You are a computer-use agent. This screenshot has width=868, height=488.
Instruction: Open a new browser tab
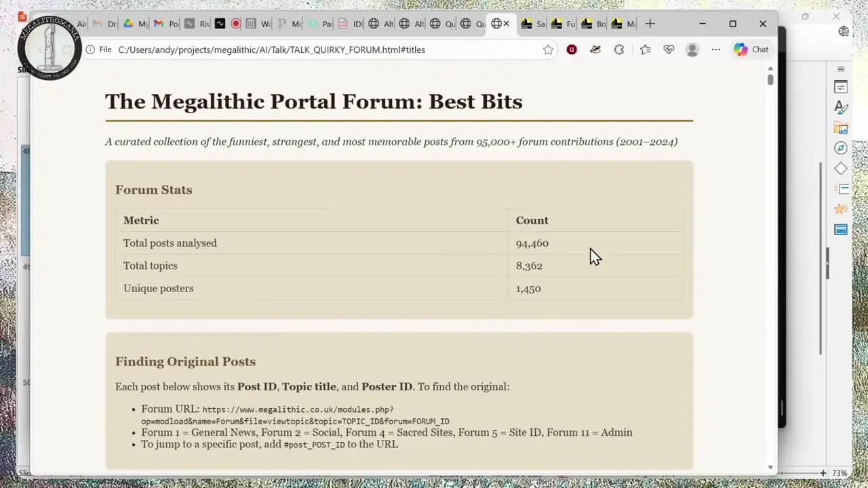pyautogui.click(x=650, y=24)
